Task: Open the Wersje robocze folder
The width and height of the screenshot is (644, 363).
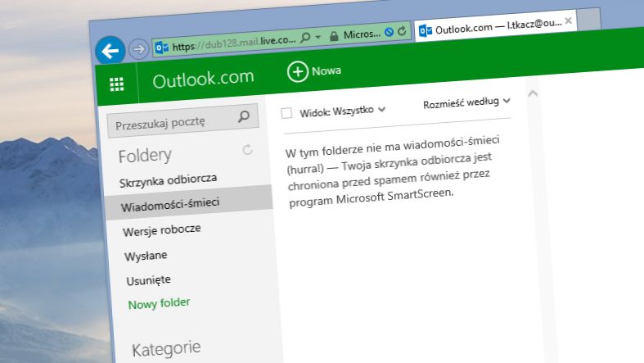Action: pyautogui.click(x=162, y=230)
